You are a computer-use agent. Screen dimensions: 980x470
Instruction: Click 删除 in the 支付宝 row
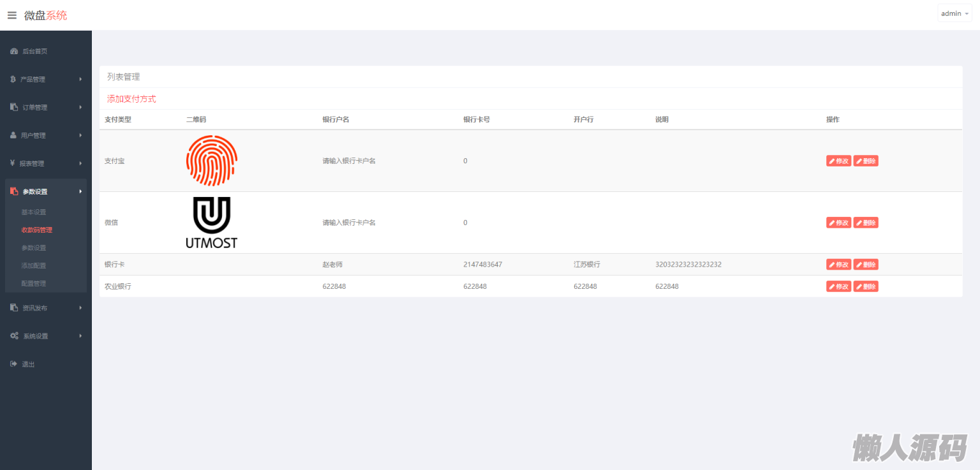[x=866, y=161]
